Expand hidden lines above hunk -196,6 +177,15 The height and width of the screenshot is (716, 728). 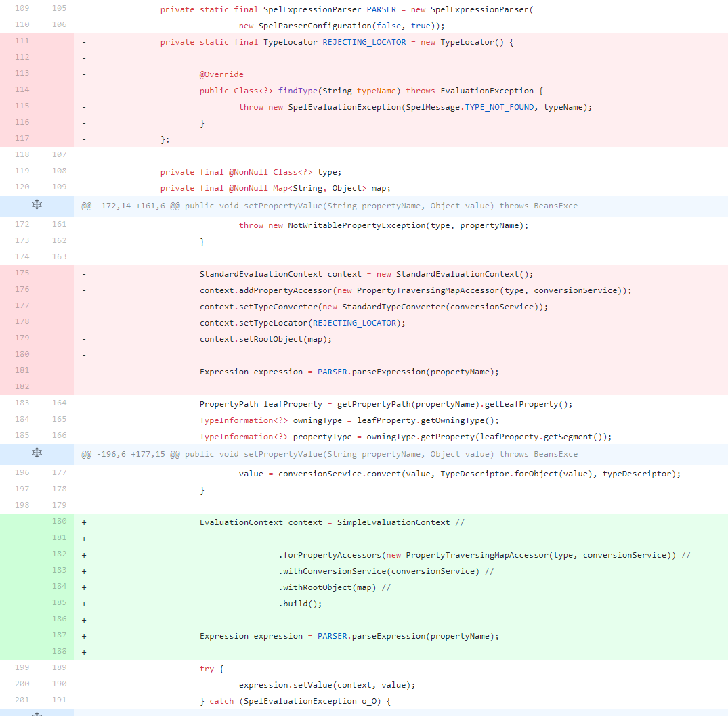tap(37, 453)
